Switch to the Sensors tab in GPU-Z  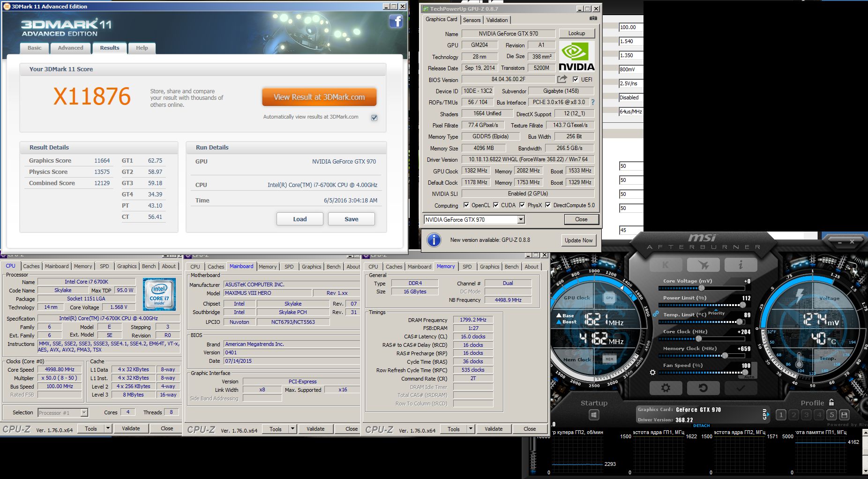tap(471, 20)
